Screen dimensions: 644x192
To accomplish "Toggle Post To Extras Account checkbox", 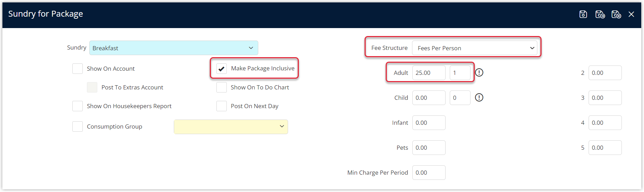I will tap(92, 87).
